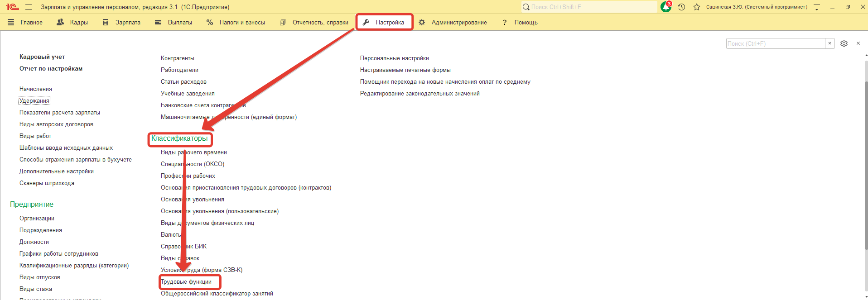Viewport: 868px width, 300px height.
Task: Open Персональные настройки
Action: coord(394,58)
